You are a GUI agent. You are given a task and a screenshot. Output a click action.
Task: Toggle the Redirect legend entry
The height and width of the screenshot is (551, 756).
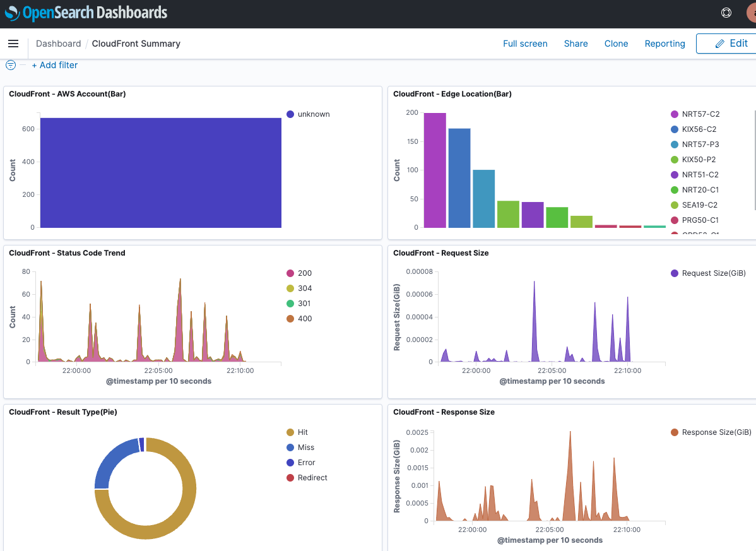pos(307,478)
